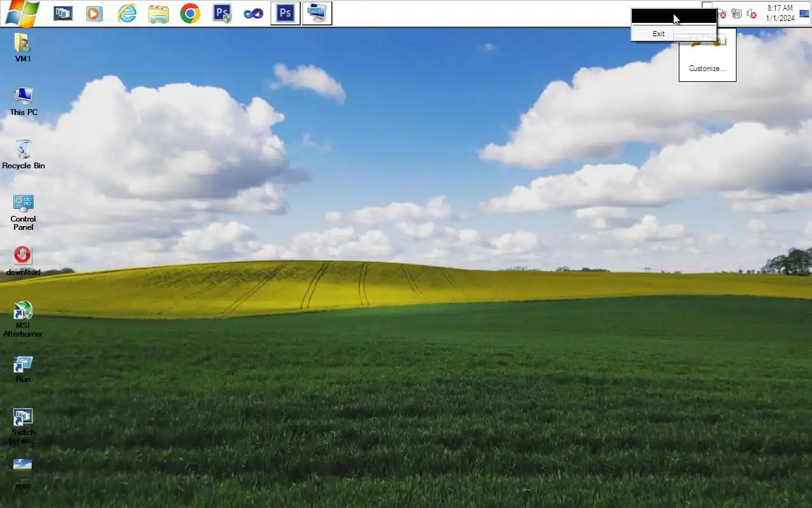Select the Run desktop shortcut

23,370
